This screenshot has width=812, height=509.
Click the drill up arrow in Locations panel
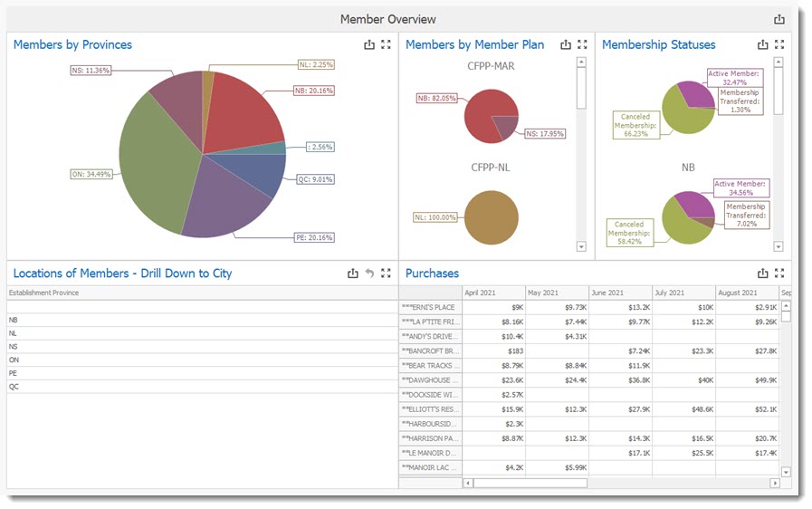[x=369, y=274]
